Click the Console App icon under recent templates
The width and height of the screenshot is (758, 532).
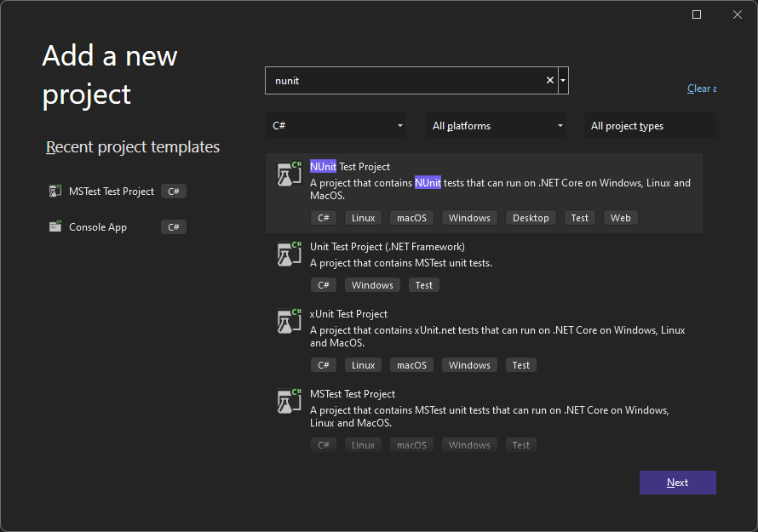[x=56, y=226]
